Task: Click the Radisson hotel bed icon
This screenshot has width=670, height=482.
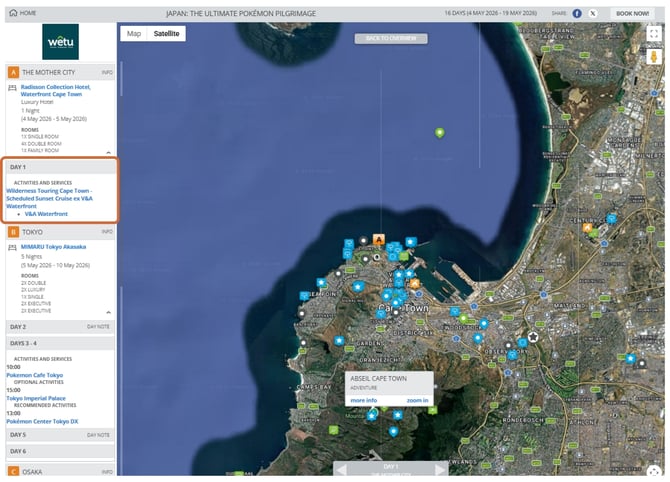Action: coord(12,88)
